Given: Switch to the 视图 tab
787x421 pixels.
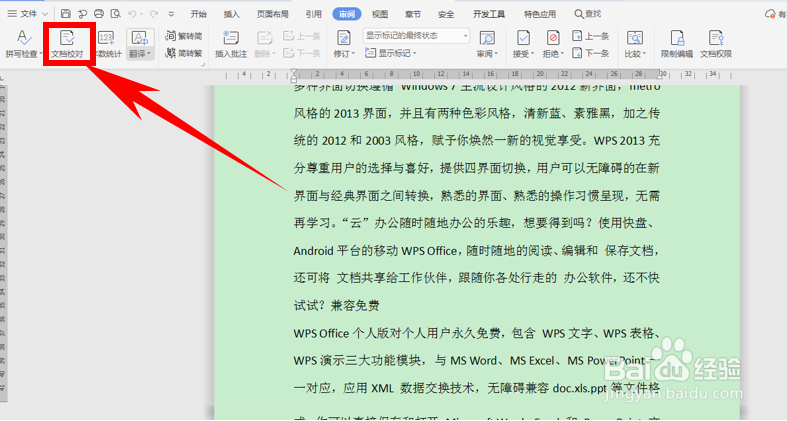Looking at the screenshot, I should click(x=380, y=14).
